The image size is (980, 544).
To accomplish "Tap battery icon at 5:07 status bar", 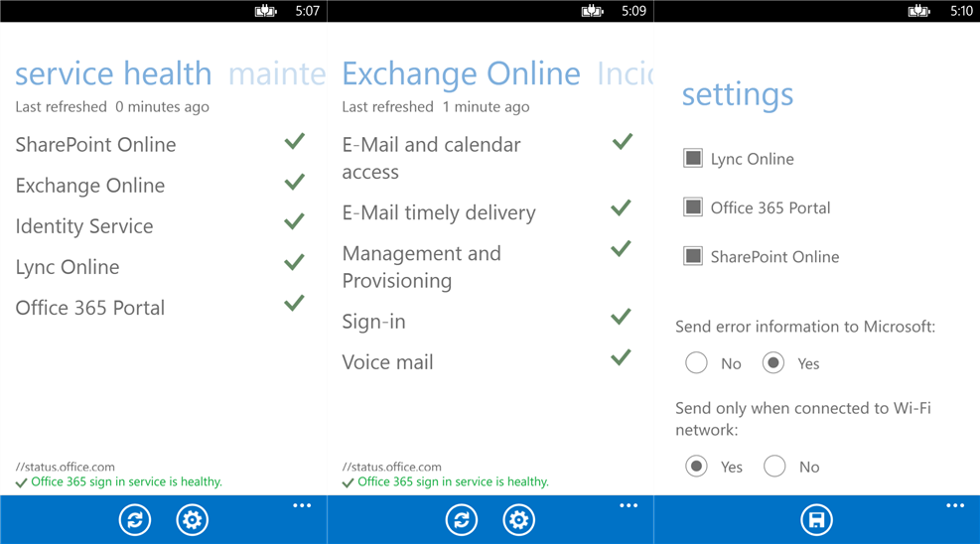I will point(266,11).
